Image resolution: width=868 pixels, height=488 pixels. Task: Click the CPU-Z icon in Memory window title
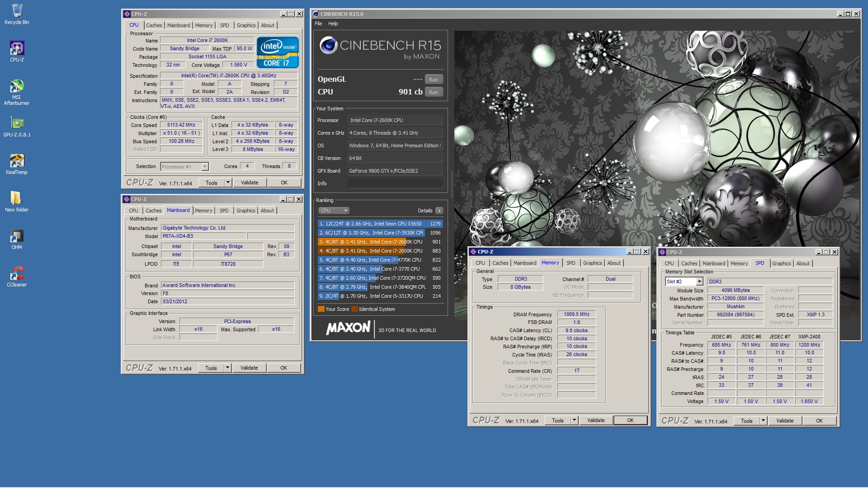(473, 252)
